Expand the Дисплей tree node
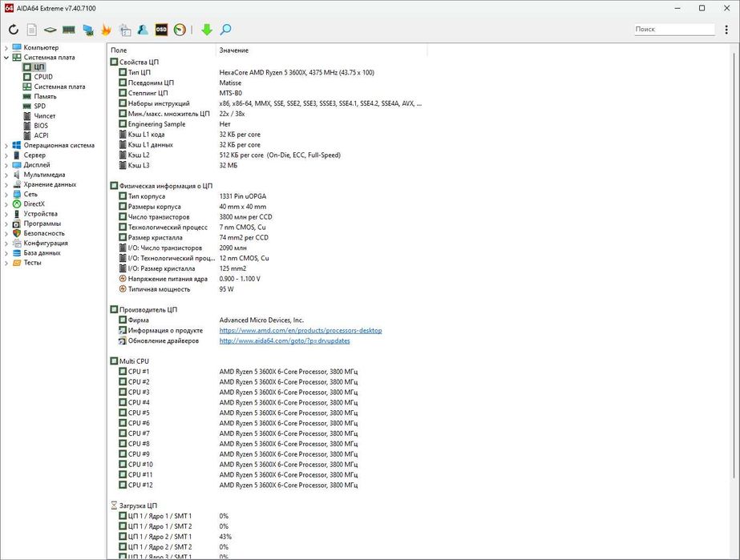The height and width of the screenshot is (560, 740). tap(6, 165)
